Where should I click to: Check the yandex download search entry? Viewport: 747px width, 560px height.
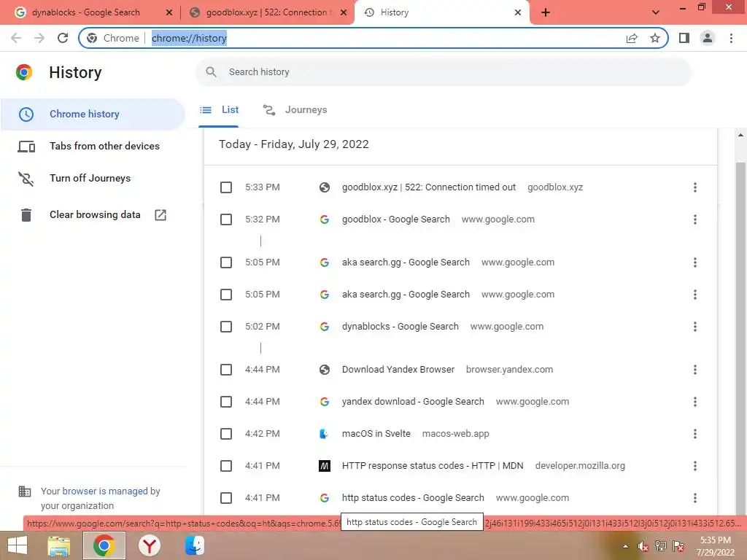click(x=226, y=402)
